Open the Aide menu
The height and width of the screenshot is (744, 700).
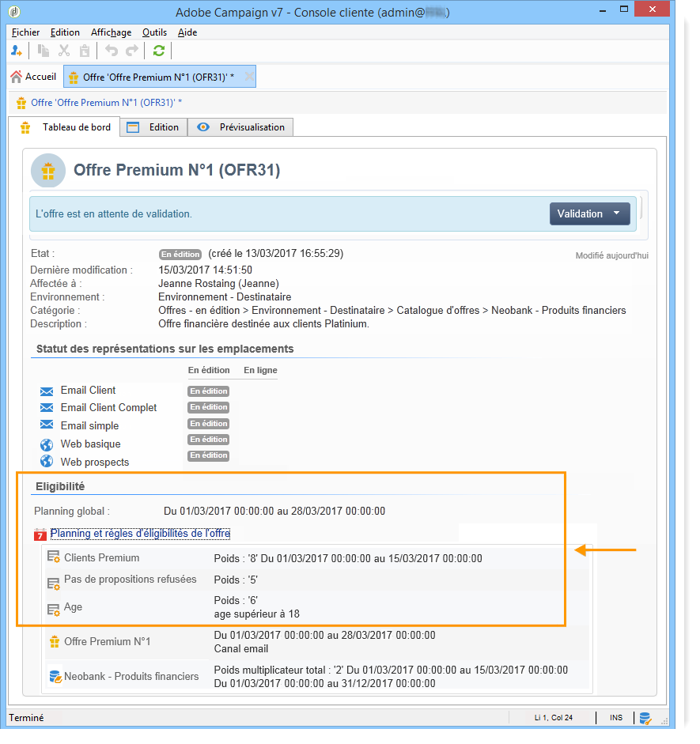(187, 32)
